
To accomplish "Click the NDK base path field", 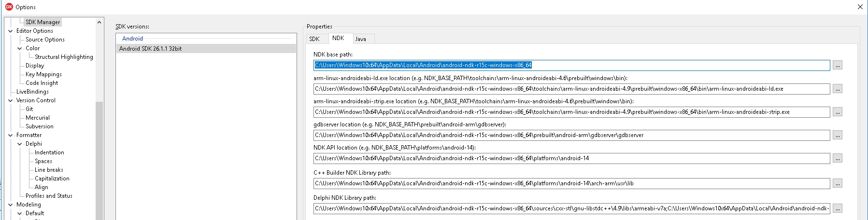I will tap(571, 65).
